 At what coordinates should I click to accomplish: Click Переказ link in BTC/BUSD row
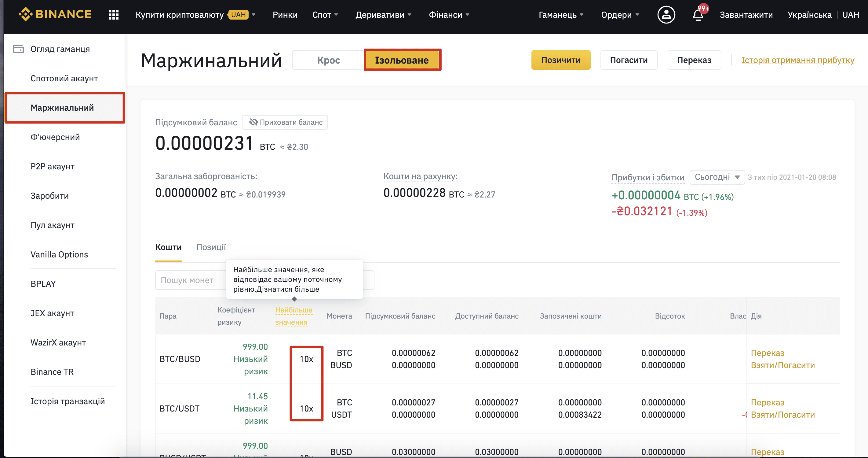click(767, 353)
